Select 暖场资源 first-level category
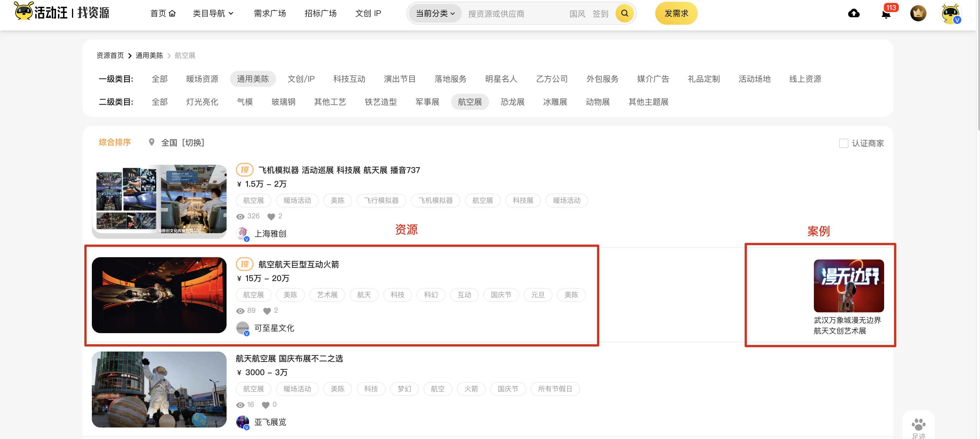 [x=202, y=79]
